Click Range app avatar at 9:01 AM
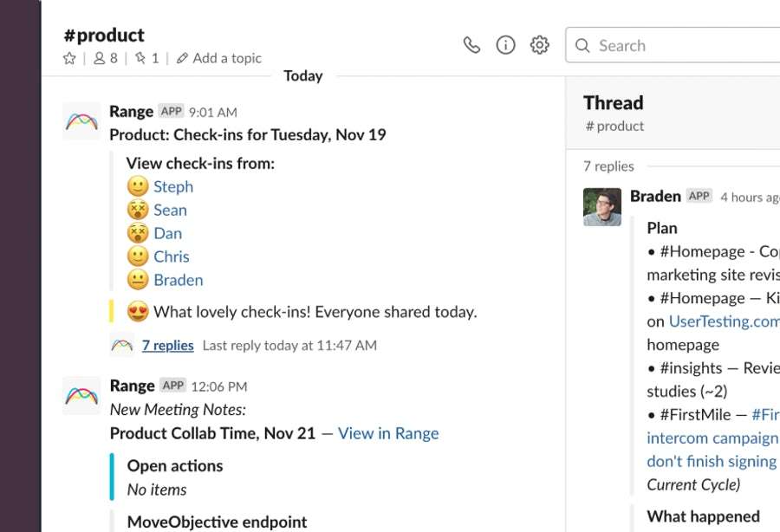 [x=81, y=121]
